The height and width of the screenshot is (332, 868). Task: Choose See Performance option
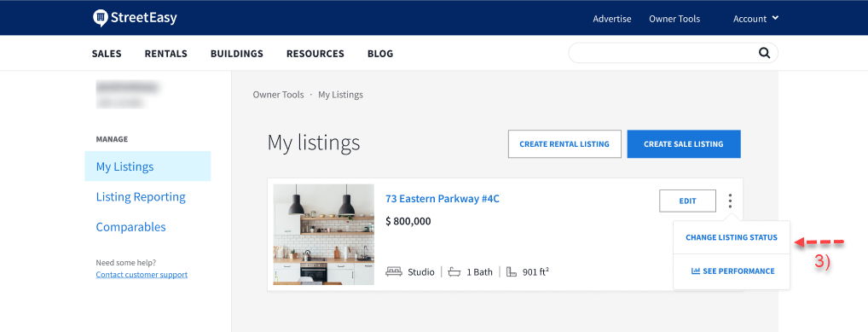(x=732, y=271)
